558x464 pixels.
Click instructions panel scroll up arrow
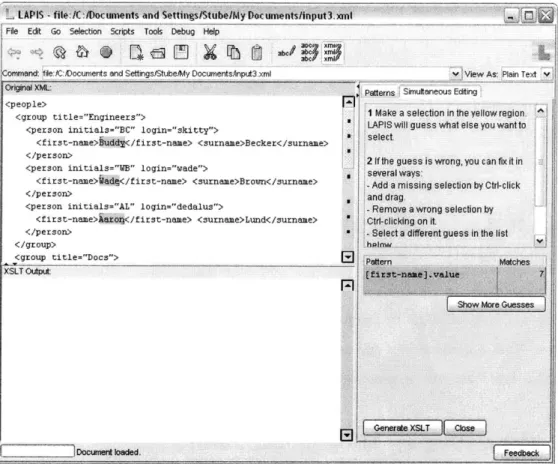[540, 111]
